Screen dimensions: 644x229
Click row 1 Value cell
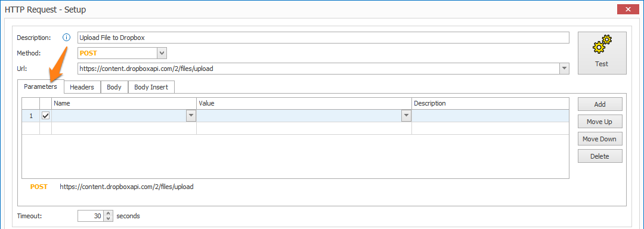299,116
